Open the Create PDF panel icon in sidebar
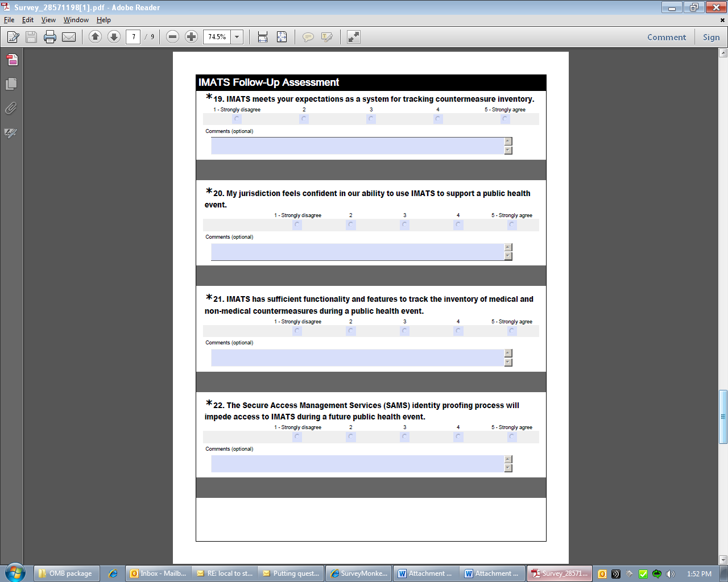This screenshot has height=582, width=728. (x=12, y=60)
